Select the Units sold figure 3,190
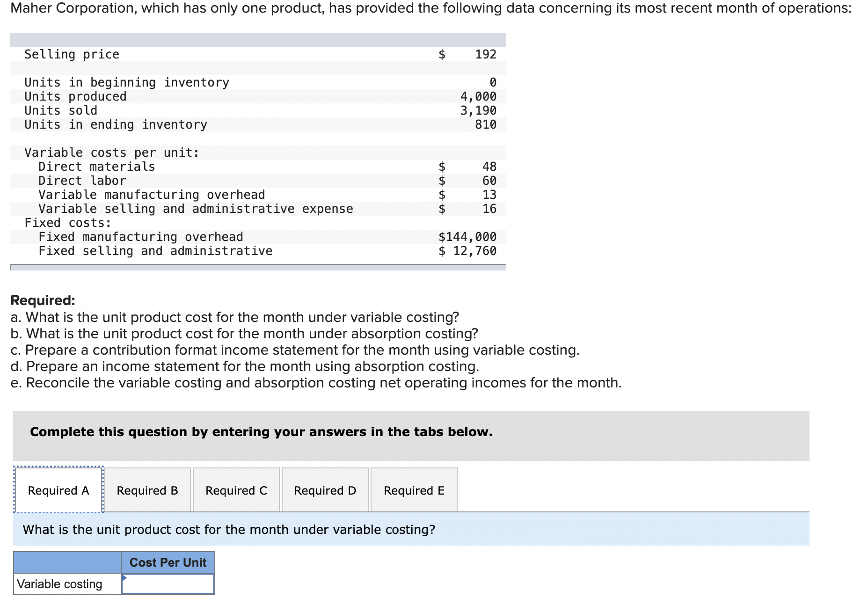This screenshot has height=598, width=868. (478, 110)
